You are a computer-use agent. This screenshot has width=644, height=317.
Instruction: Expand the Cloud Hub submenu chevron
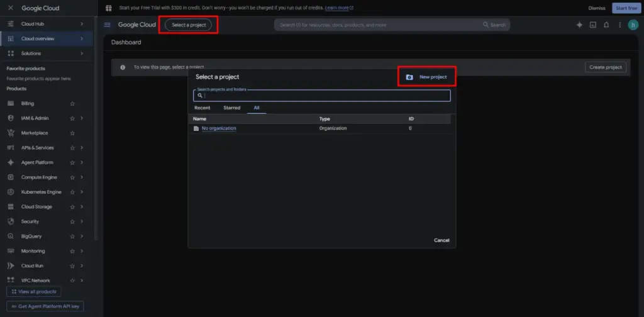click(x=82, y=24)
